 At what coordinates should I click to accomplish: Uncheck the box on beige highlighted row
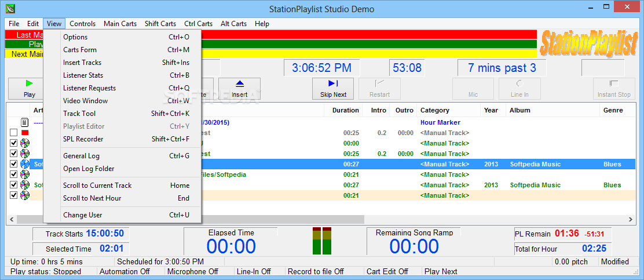(x=13, y=195)
